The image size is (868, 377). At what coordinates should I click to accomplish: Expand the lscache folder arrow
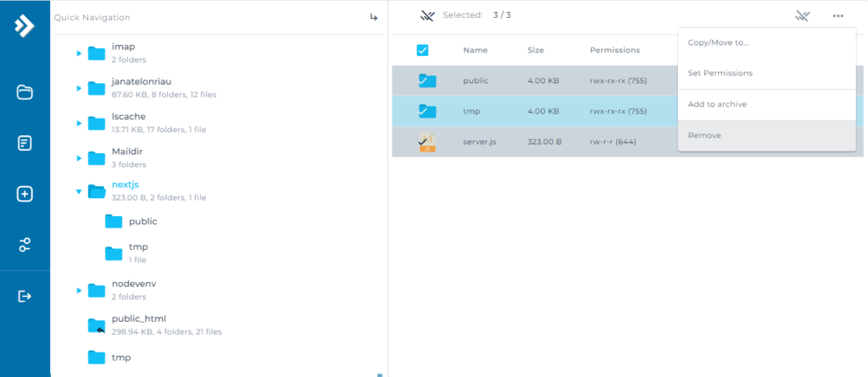[79, 123]
